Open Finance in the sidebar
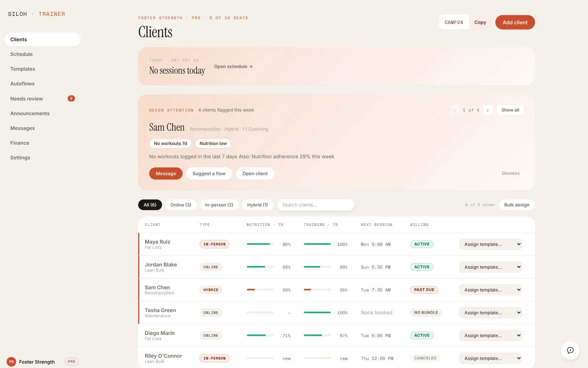The image size is (588, 368). [43, 143]
